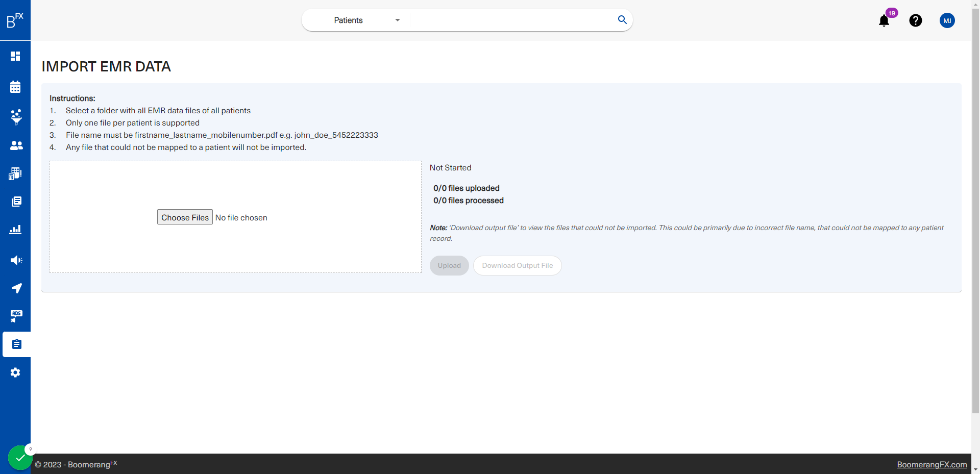Viewport: 980px width, 474px height.
Task: Click the Choose Files button
Action: [x=185, y=217]
